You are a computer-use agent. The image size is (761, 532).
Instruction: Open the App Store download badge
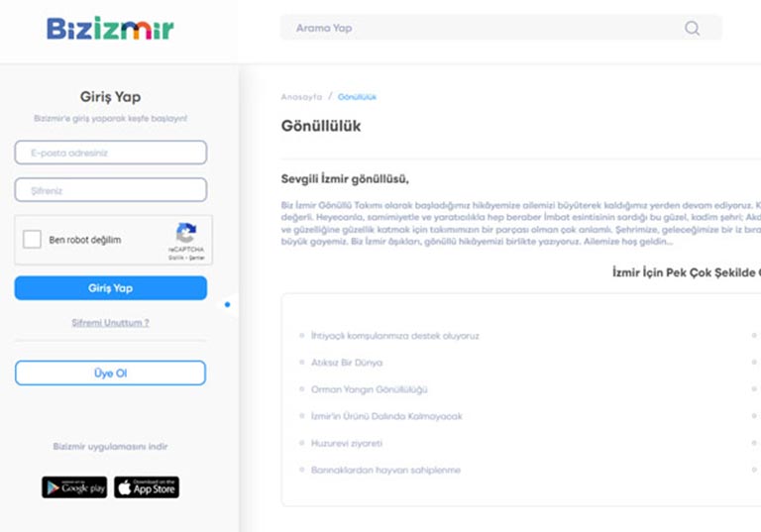pyautogui.click(x=147, y=487)
